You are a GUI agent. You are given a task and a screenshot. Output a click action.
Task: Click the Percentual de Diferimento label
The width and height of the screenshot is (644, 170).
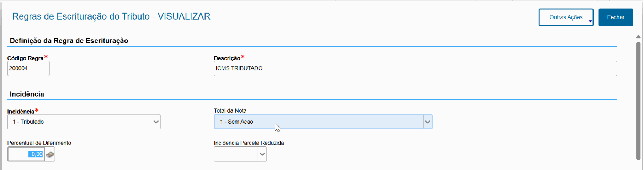coord(39,143)
